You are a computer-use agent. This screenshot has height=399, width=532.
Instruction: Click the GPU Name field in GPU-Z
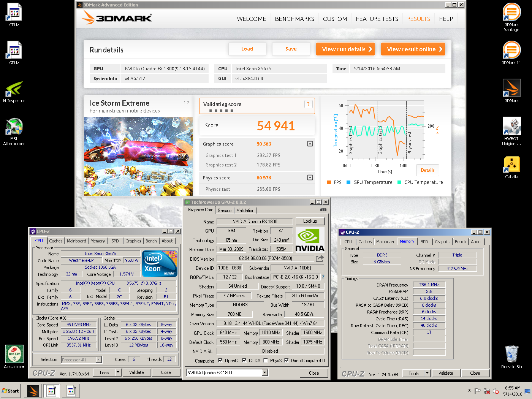[x=255, y=222]
